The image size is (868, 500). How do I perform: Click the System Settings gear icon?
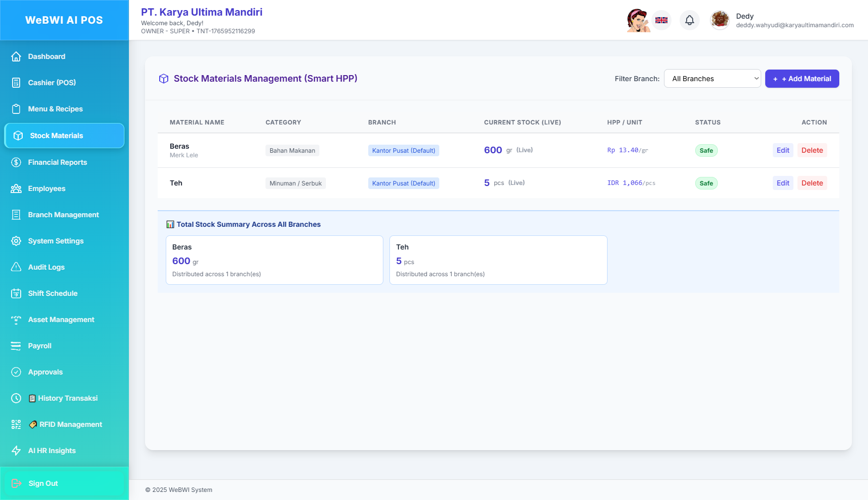16,241
